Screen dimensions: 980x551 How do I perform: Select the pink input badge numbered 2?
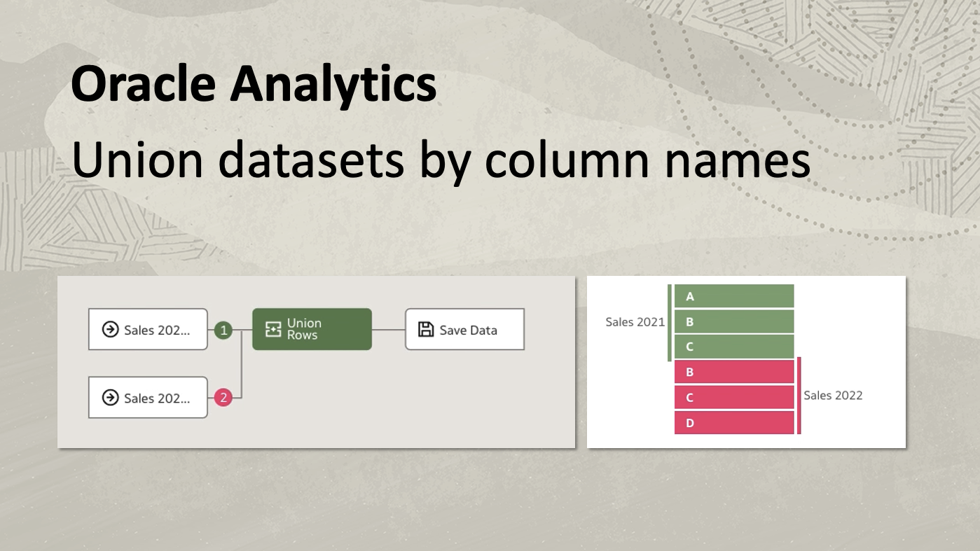223,398
